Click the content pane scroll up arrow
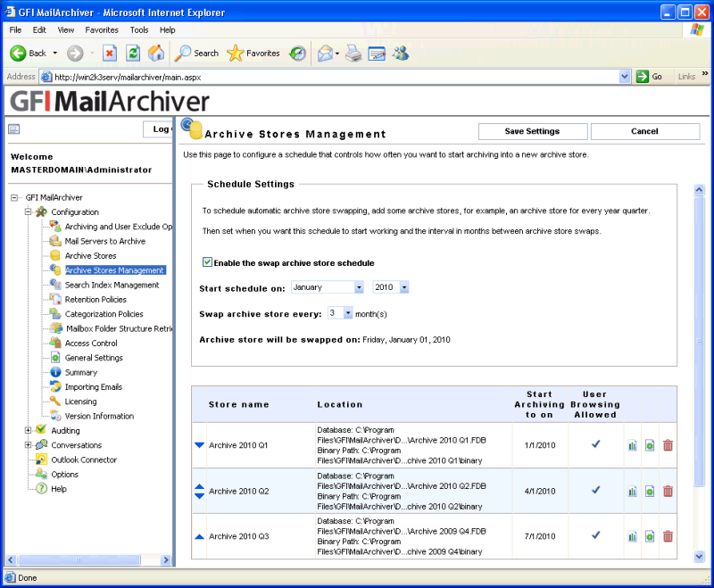This screenshot has height=588, width=714. coord(699,190)
